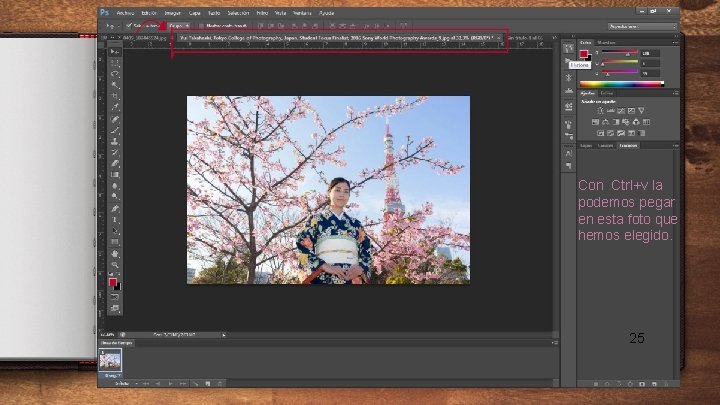The image size is (720, 405).
Task: Add an Invert adjustment
Action: (x=600, y=133)
